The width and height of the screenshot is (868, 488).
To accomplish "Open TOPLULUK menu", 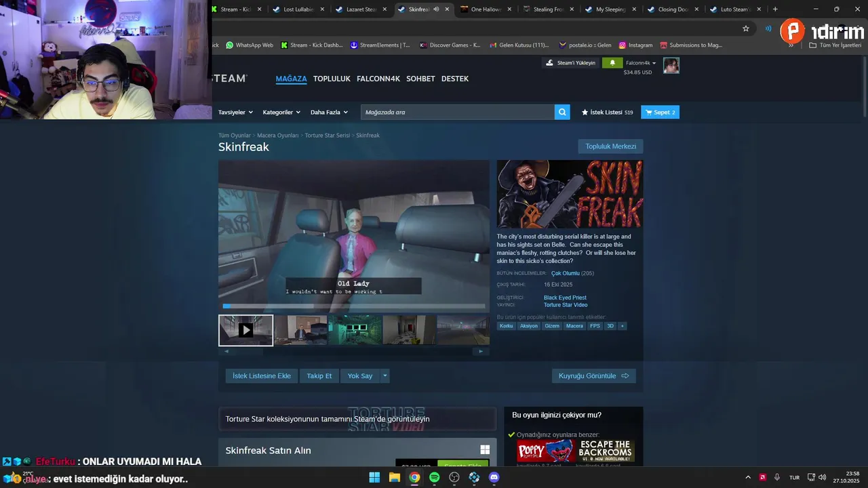I will (332, 79).
